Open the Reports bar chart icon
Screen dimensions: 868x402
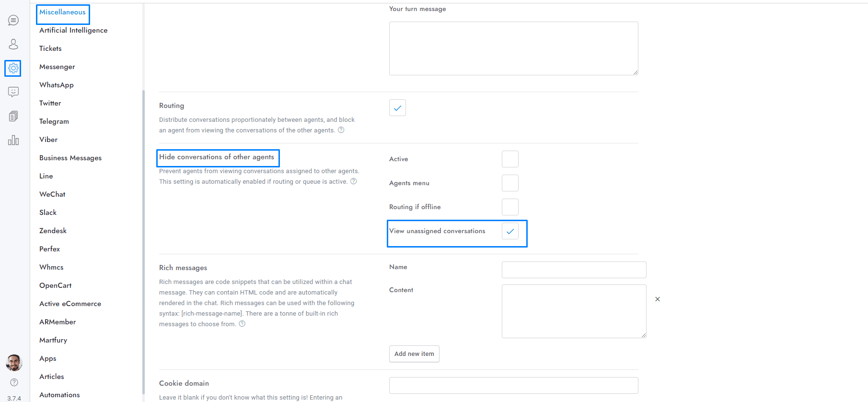tap(13, 140)
